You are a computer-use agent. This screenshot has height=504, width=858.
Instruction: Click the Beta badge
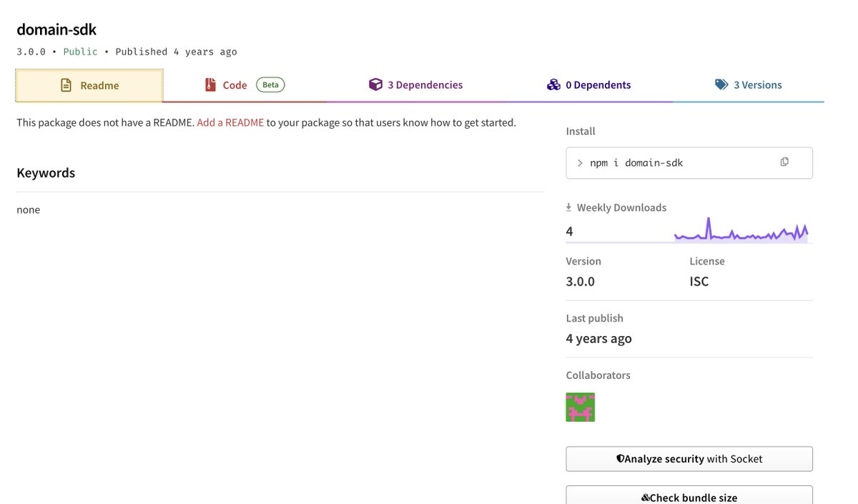pyautogui.click(x=270, y=85)
